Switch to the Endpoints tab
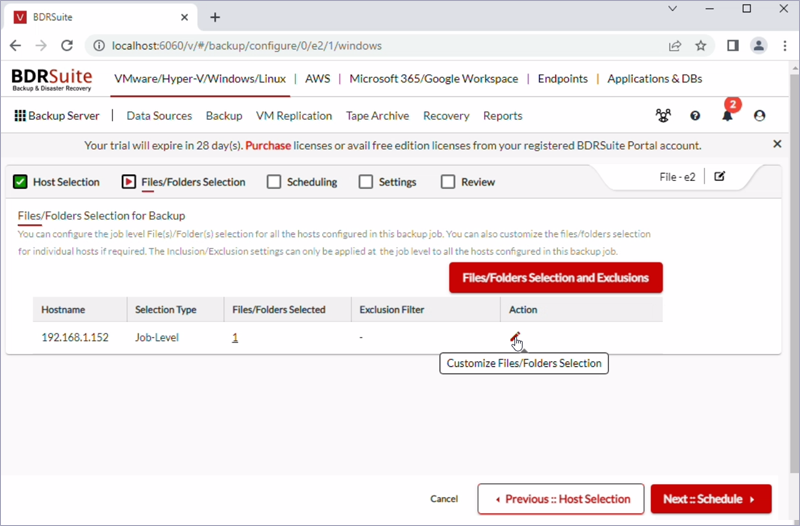This screenshot has width=800, height=526. 563,79
